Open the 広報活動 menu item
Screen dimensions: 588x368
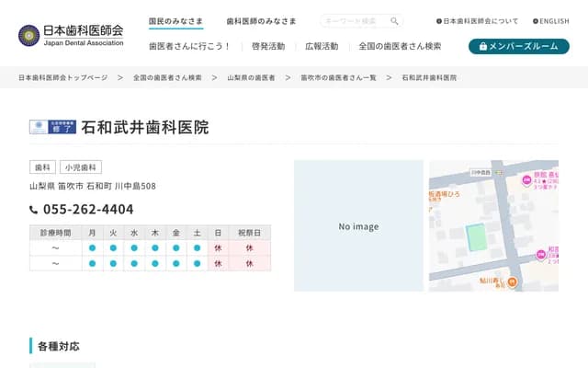(322, 46)
